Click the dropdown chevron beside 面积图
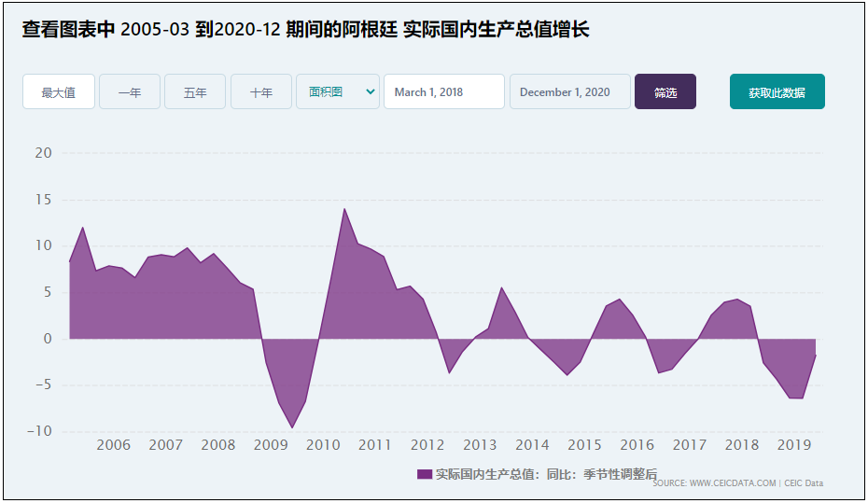 click(371, 92)
